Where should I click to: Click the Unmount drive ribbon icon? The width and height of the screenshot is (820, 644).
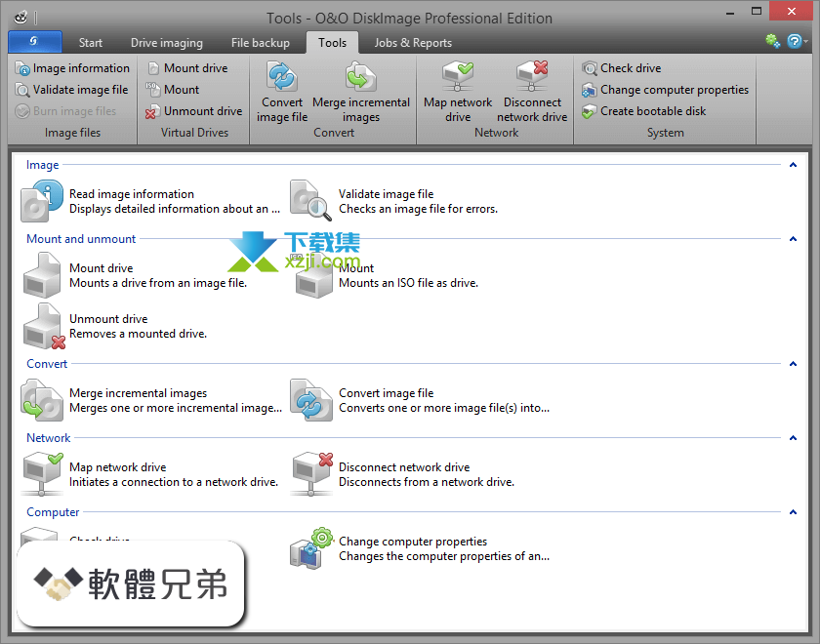152,111
